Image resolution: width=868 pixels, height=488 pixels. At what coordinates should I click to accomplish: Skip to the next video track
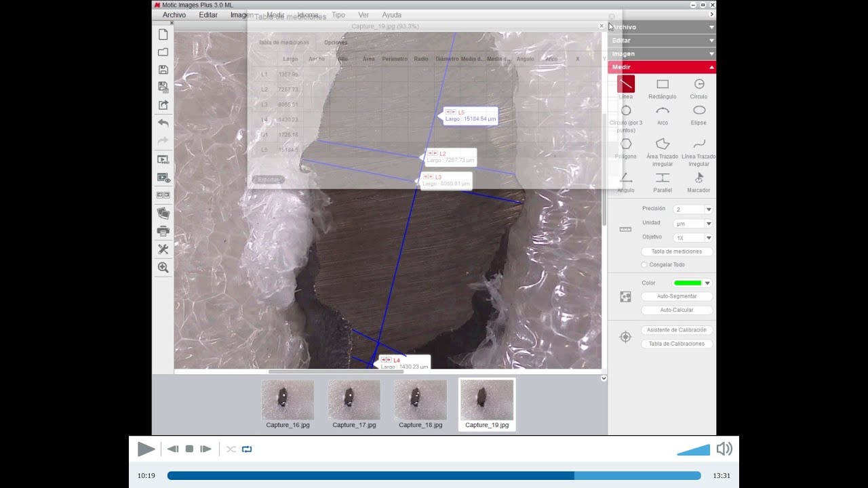point(206,449)
